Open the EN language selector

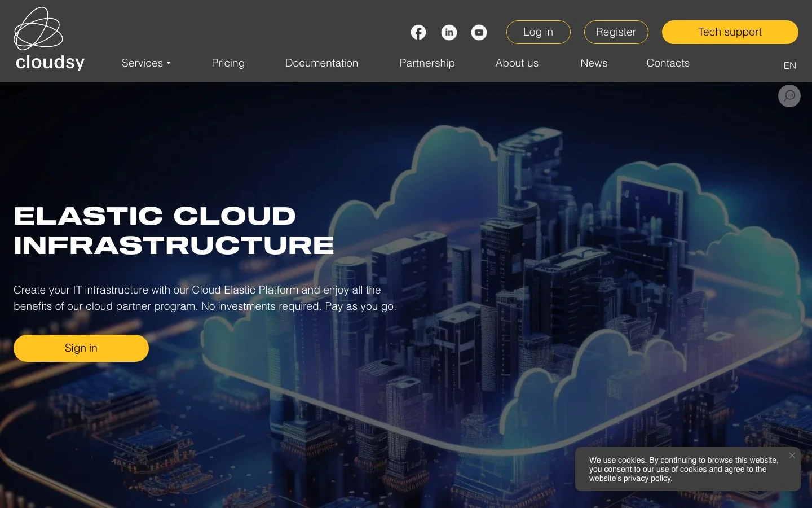(789, 65)
